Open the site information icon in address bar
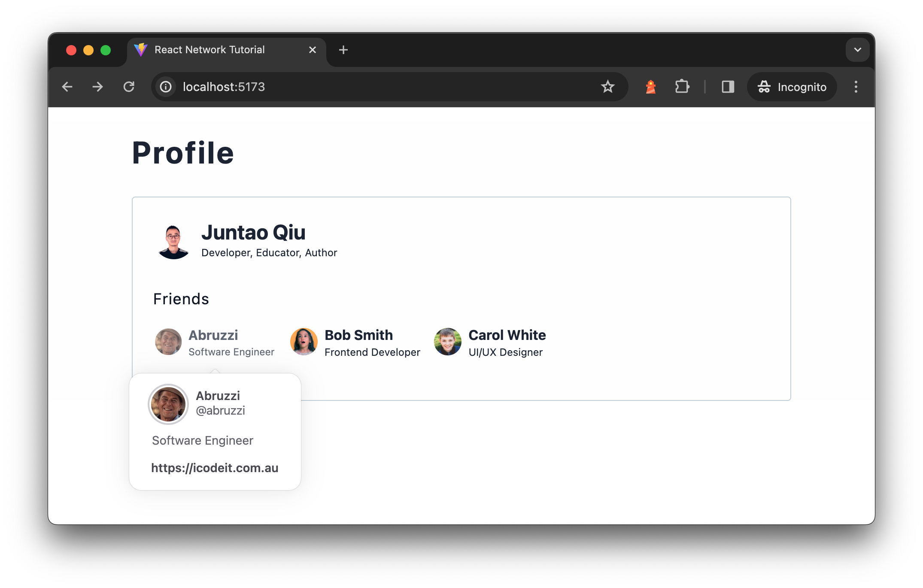 click(165, 87)
